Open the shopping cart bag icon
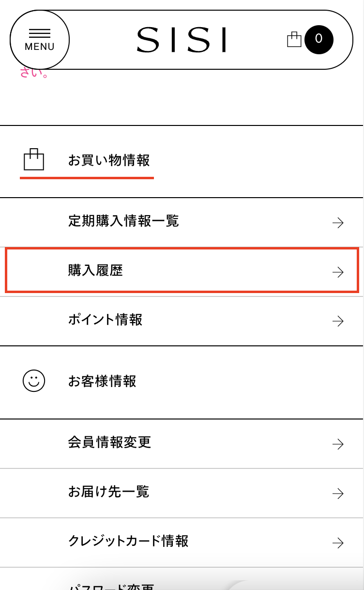 tap(294, 39)
